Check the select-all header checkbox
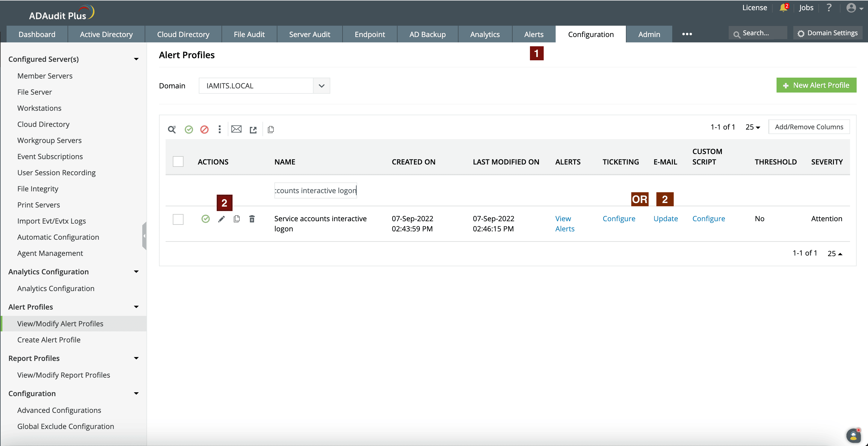The width and height of the screenshot is (868, 446). tap(178, 162)
